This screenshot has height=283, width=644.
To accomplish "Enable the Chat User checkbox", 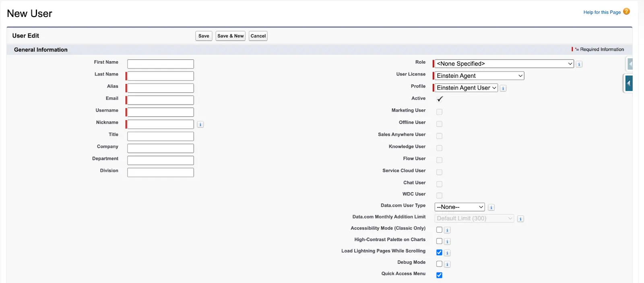I will [x=439, y=184].
